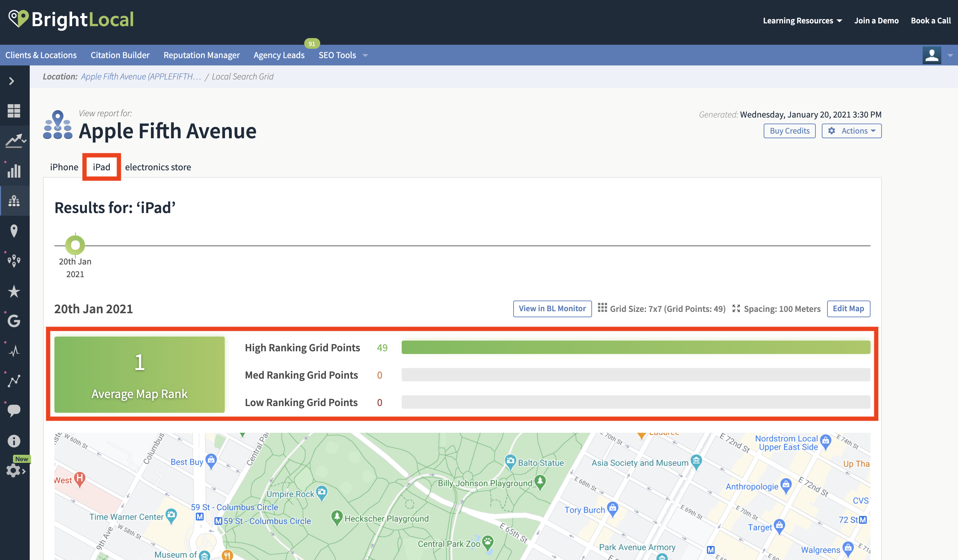958x560 pixels.
Task: Click the Target map marker
Action: point(779,527)
